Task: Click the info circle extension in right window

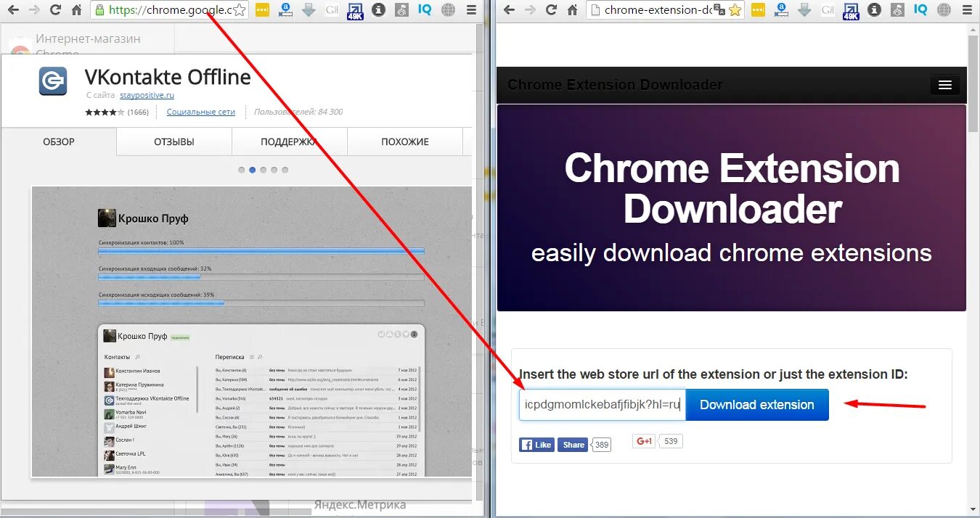Action: [x=875, y=10]
